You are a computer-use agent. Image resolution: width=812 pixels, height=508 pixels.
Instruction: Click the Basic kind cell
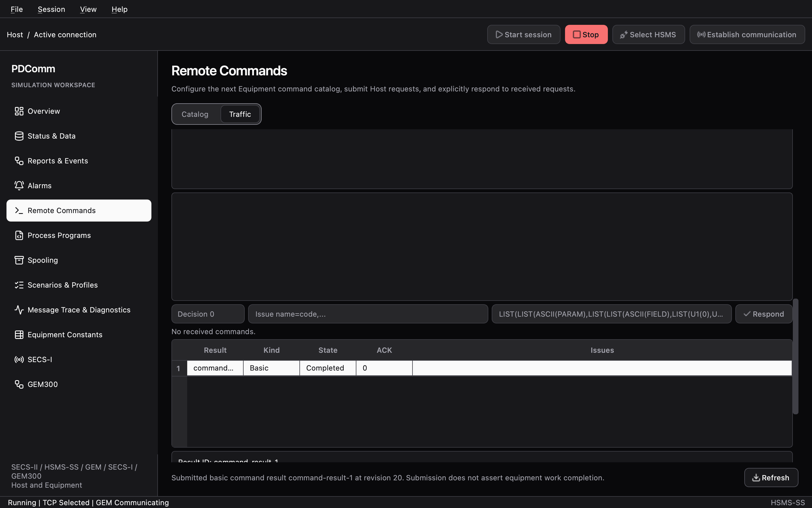(272, 368)
